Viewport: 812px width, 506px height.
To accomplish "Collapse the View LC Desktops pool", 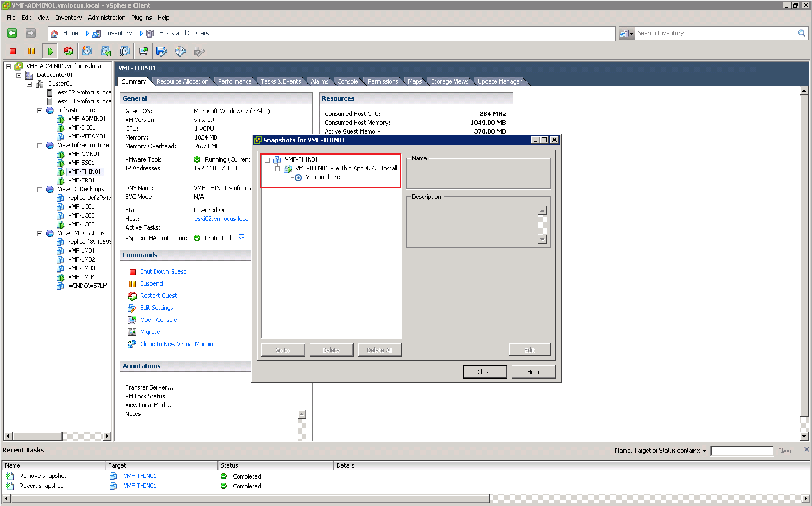I will point(40,190).
